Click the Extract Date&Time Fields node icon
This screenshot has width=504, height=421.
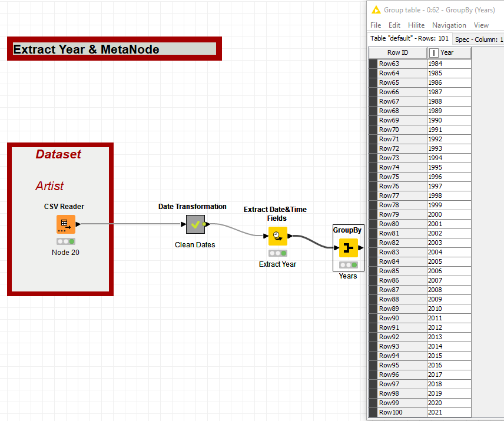coord(278,236)
